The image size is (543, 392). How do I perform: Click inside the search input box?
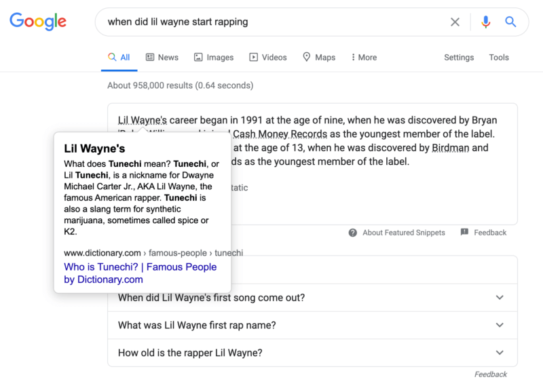[271, 22]
